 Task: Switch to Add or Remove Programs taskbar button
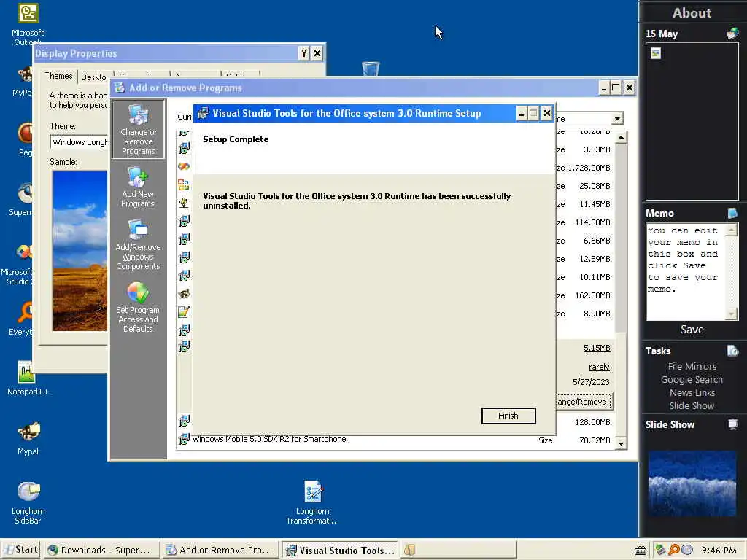[220, 550]
